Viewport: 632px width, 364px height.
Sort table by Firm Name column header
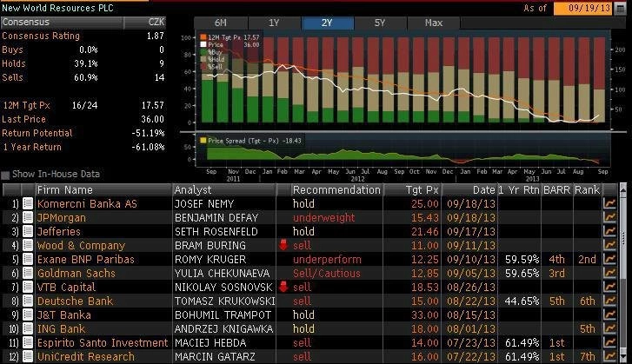pos(103,189)
